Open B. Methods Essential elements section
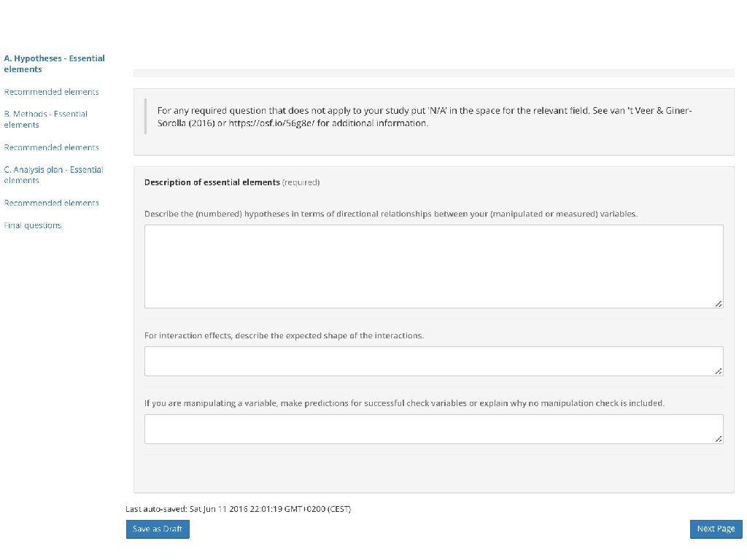Image resolution: width=747 pixels, height=560 pixels. point(45,119)
